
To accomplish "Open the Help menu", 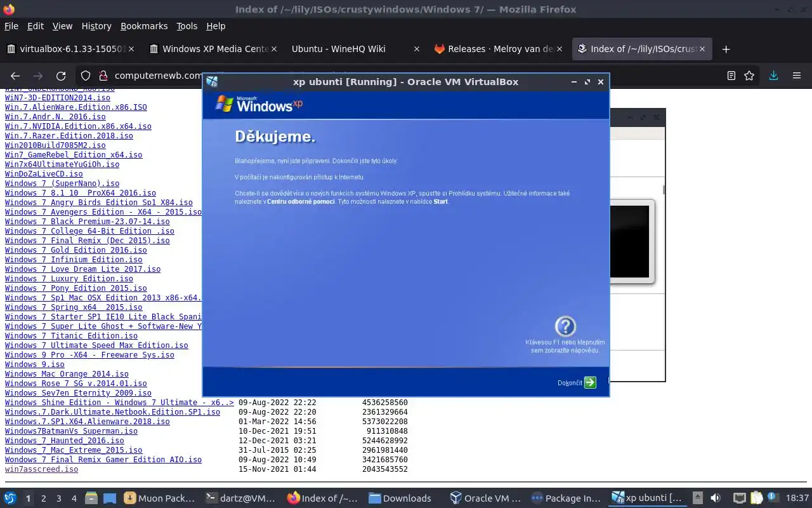I will click(x=216, y=26).
